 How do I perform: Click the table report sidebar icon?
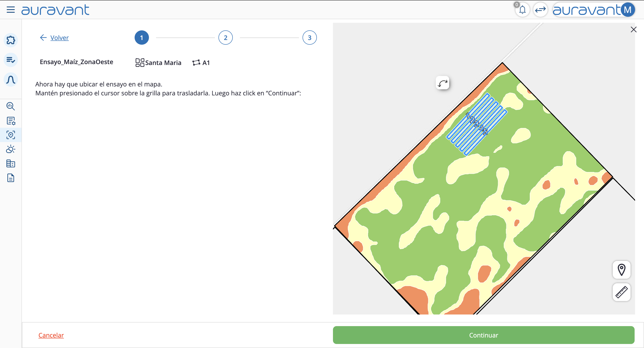pos(11,164)
